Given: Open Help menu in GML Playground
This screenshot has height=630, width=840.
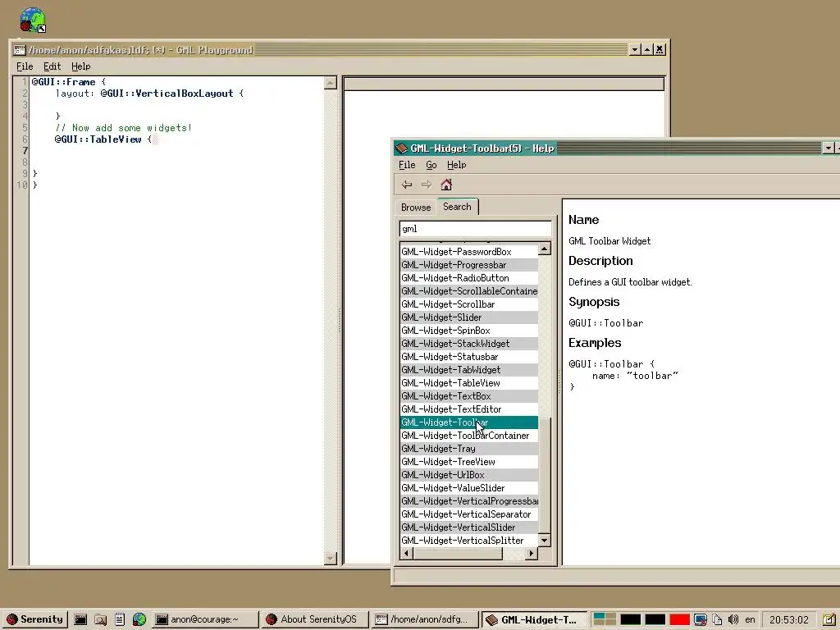Looking at the screenshot, I should 81,66.
